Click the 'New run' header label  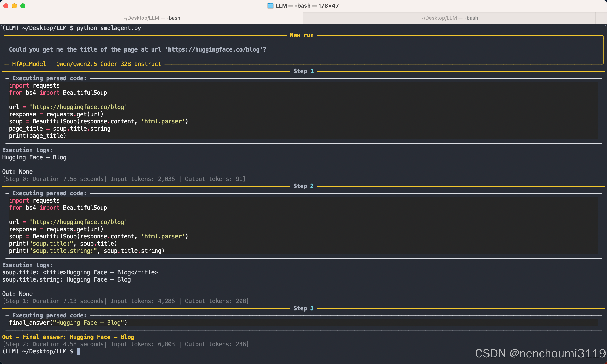click(x=302, y=35)
